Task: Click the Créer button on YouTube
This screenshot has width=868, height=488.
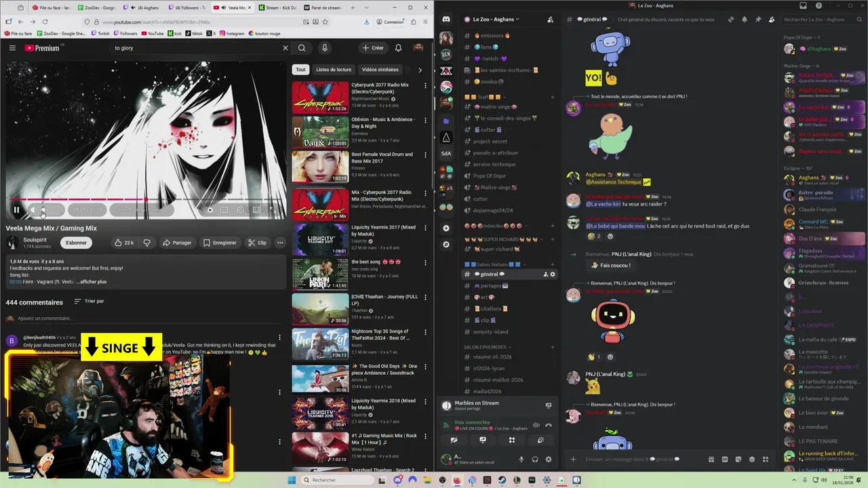Action: click(x=373, y=48)
